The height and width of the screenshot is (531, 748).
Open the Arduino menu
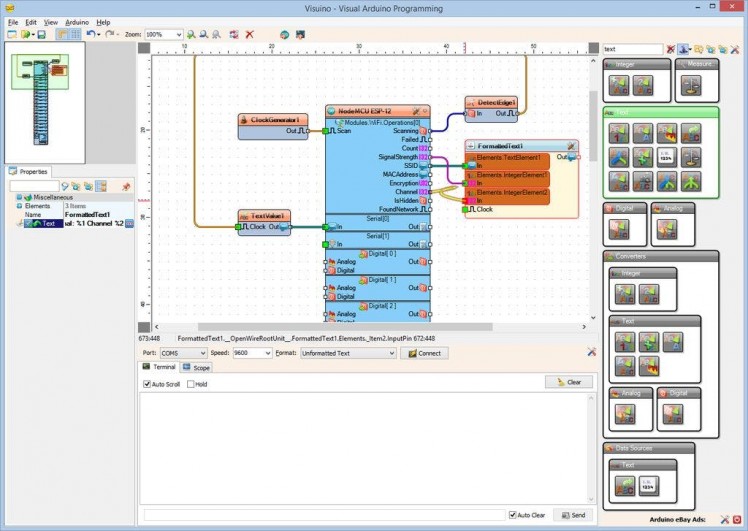(76, 21)
